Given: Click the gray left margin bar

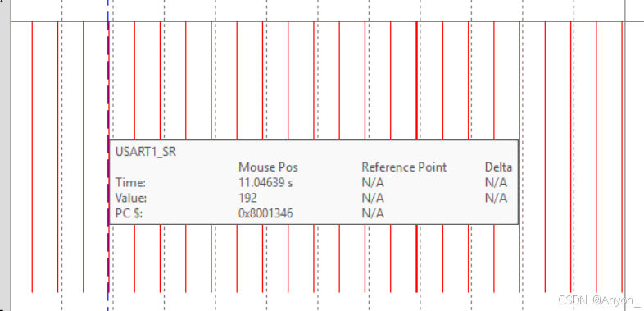Looking at the screenshot, I should coord(5,156).
